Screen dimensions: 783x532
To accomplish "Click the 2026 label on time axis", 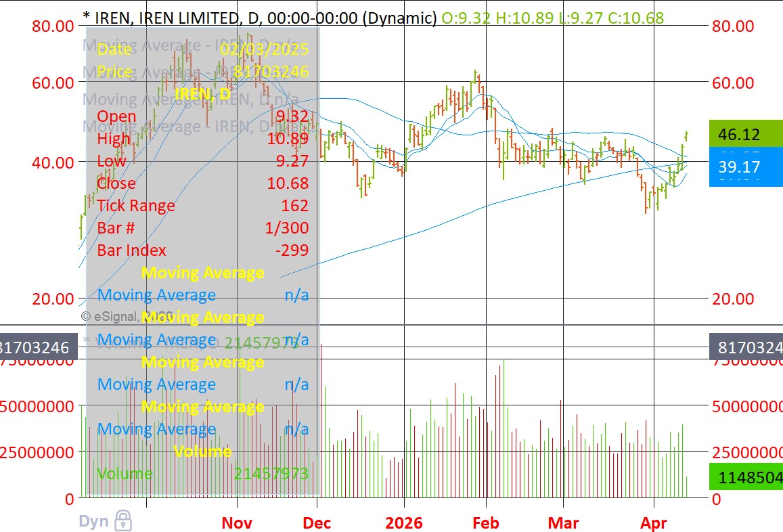I will pyautogui.click(x=404, y=523).
